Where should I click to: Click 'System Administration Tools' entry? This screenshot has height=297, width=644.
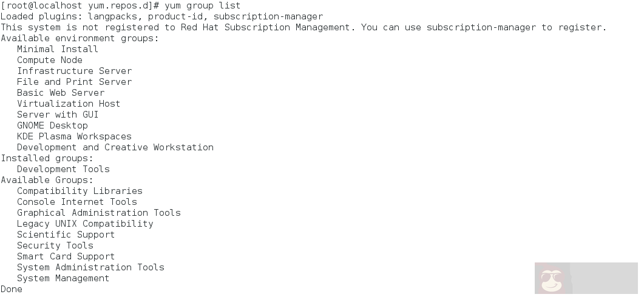(x=90, y=267)
